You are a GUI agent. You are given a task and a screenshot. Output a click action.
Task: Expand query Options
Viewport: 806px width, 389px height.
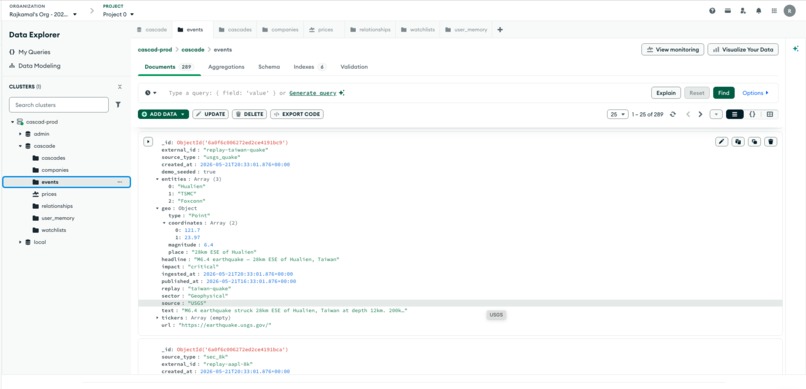(756, 93)
